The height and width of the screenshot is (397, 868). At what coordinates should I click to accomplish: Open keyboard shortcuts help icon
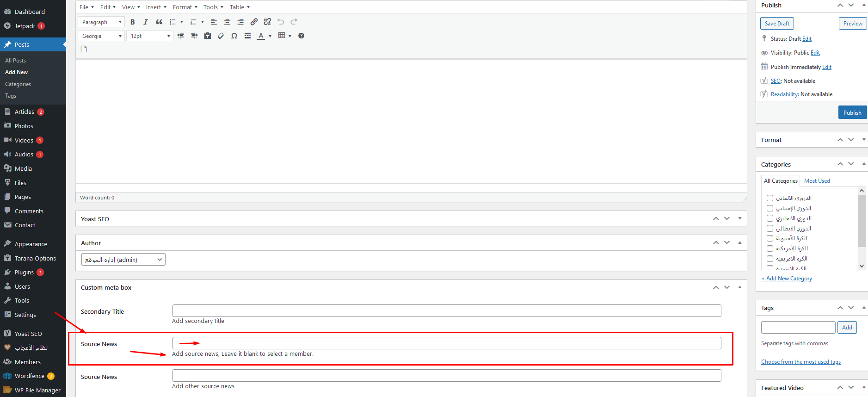click(x=301, y=36)
